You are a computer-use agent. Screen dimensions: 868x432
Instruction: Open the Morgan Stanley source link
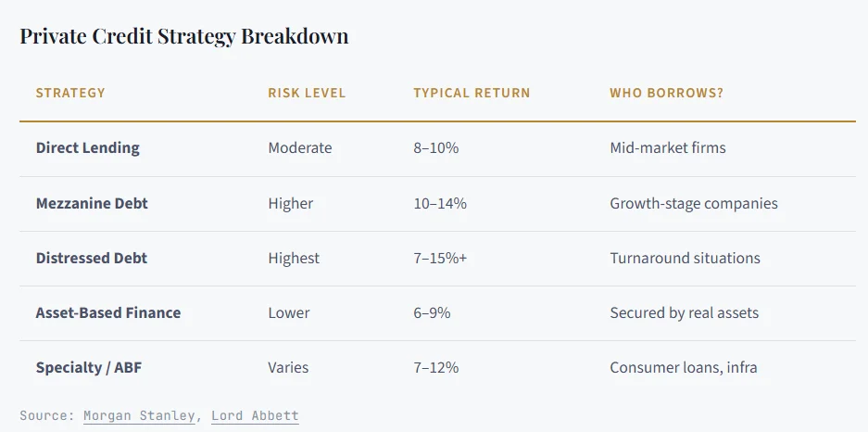click(139, 415)
